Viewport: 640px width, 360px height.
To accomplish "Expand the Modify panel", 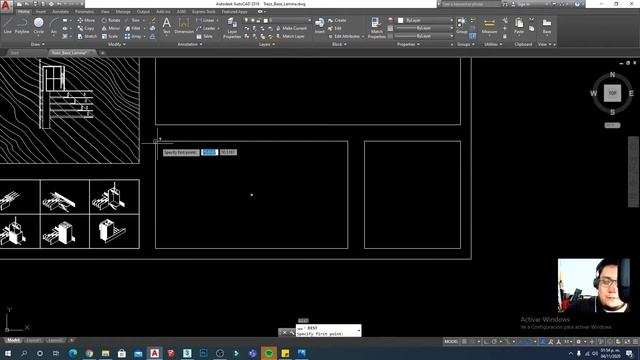I will [x=117, y=44].
